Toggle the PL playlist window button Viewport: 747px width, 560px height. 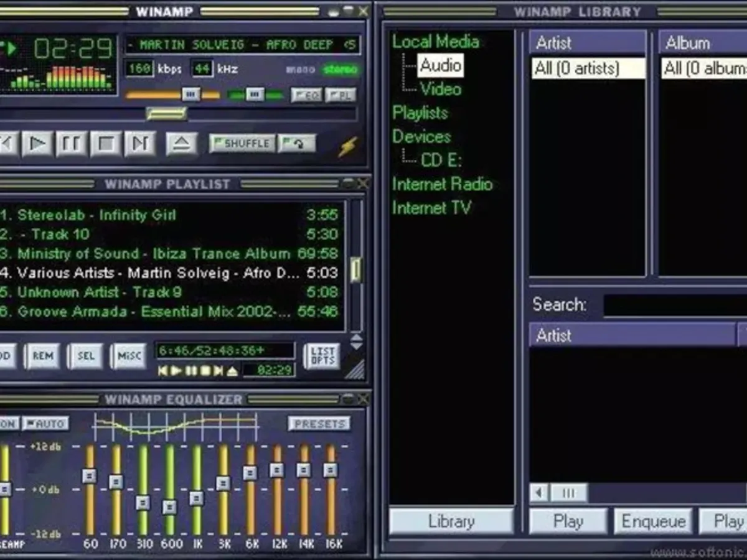341,95
